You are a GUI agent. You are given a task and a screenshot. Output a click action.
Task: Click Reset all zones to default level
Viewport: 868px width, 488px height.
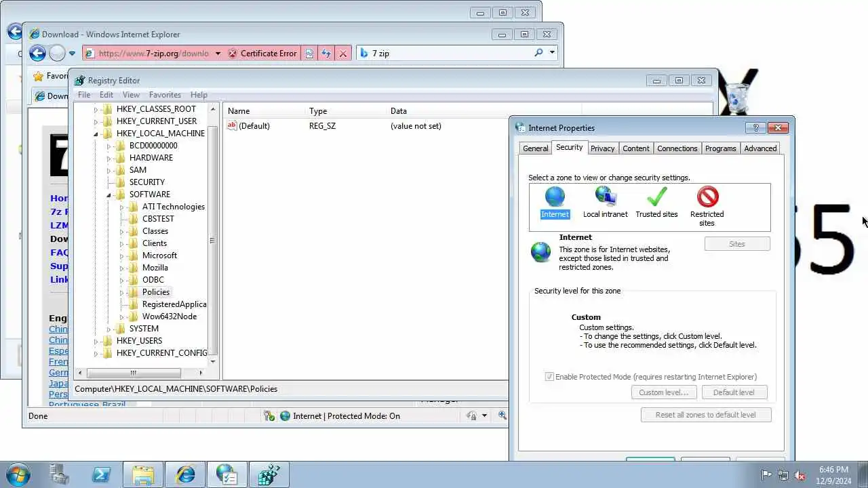click(x=706, y=415)
